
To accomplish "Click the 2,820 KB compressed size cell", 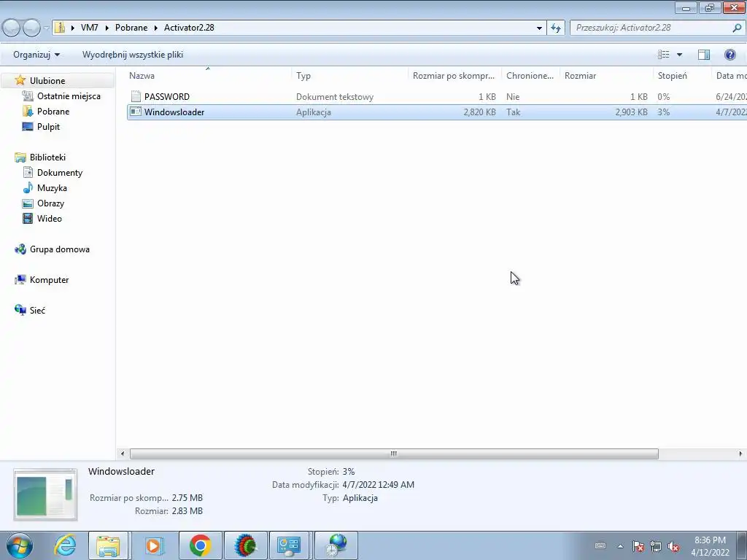I will click(x=479, y=112).
